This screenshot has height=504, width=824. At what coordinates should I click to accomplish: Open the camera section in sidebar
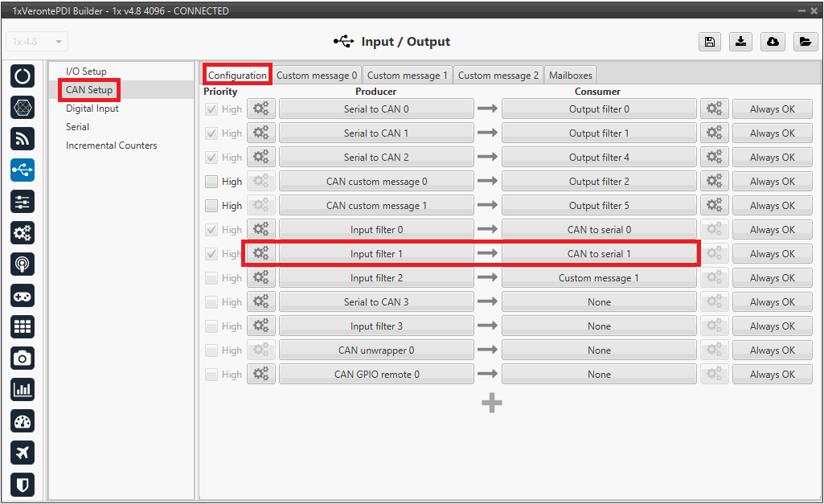tap(23, 358)
